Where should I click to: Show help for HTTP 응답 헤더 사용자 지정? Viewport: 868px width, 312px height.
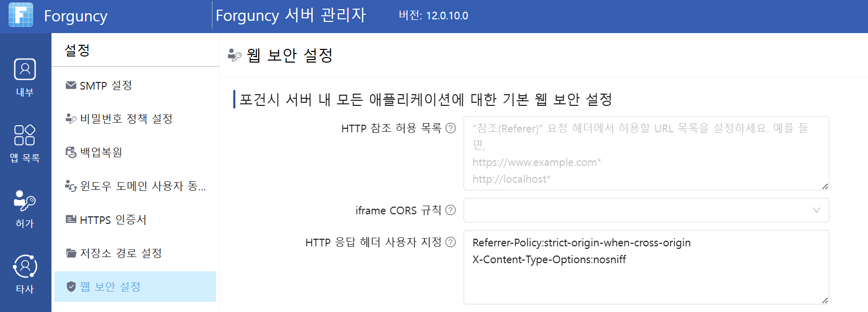point(451,242)
